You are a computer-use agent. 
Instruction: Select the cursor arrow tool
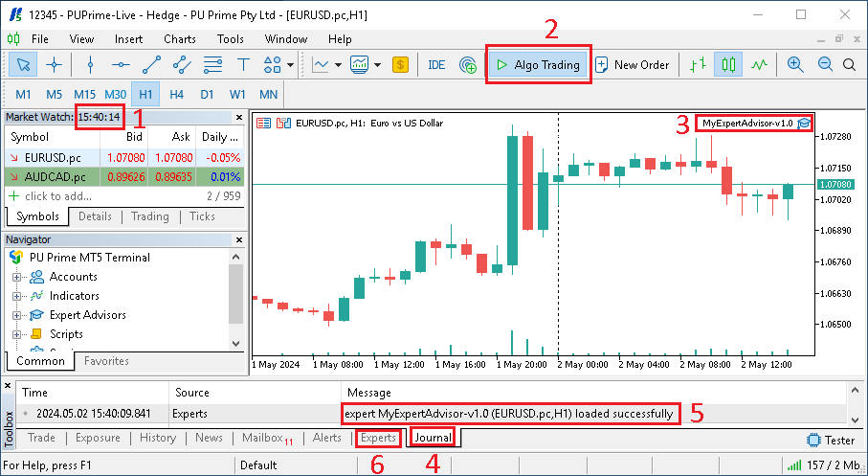(x=23, y=65)
